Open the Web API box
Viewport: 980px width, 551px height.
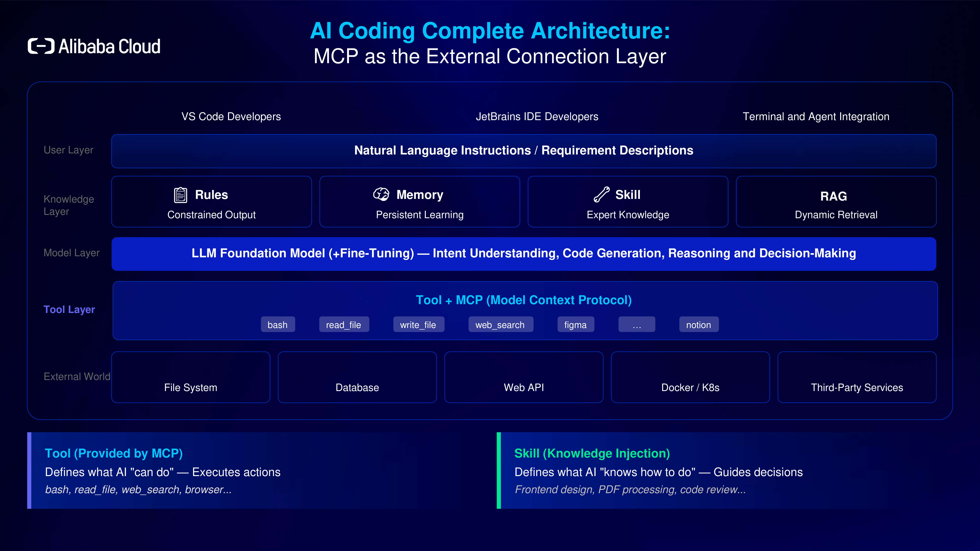click(x=524, y=377)
